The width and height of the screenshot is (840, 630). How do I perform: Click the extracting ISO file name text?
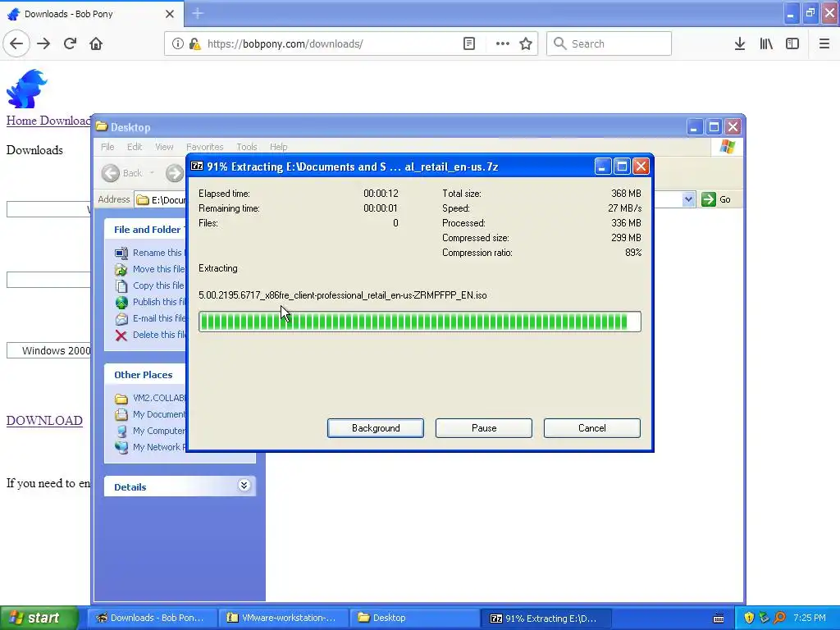click(x=342, y=295)
